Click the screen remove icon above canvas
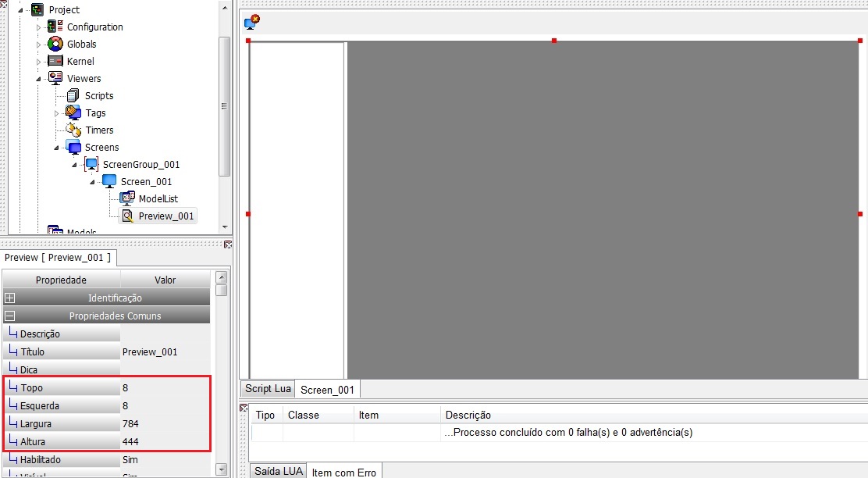This screenshot has height=478, width=868. [x=252, y=22]
